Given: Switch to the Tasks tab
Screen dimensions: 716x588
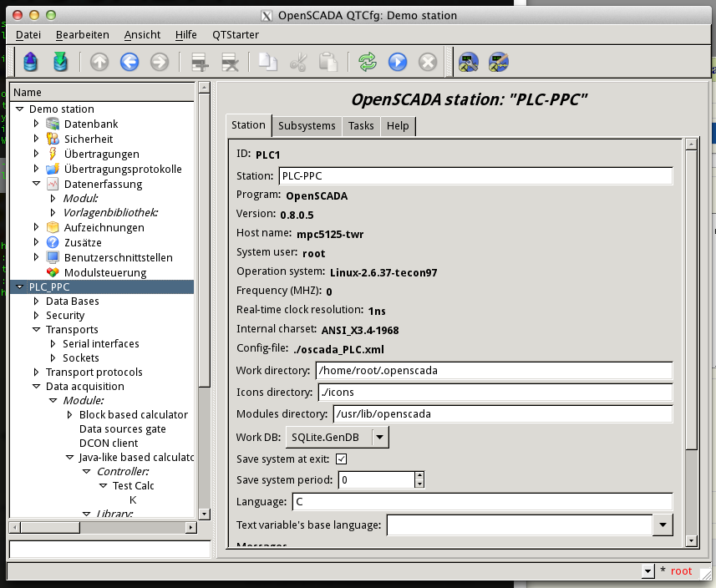Looking at the screenshot, I should pyautogui.click(x=361, y=125).
